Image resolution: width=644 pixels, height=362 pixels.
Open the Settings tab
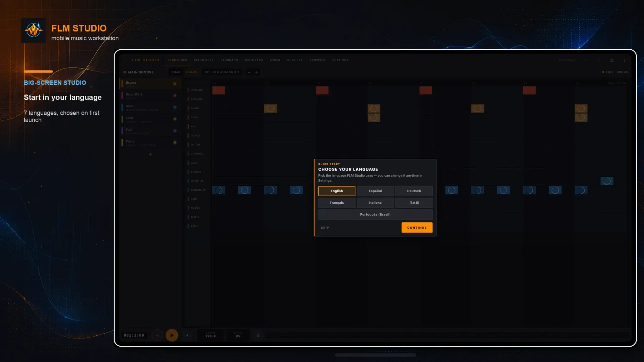(340, 60)
